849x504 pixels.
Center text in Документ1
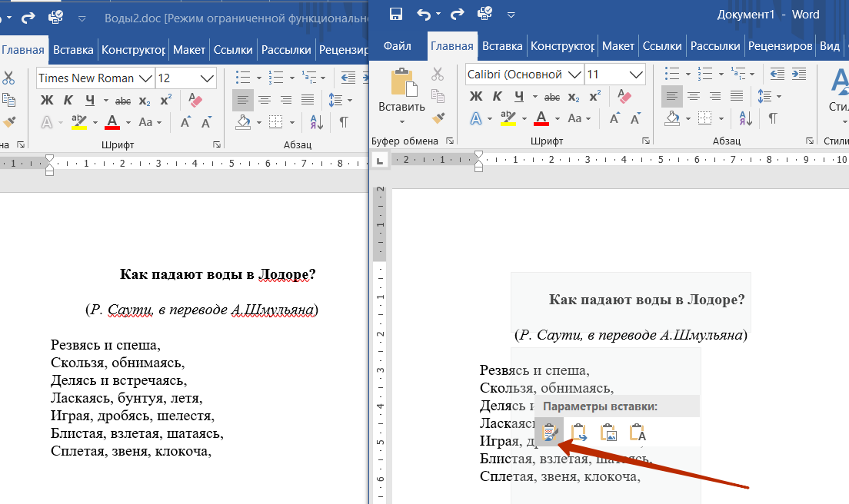pos(694,96)
